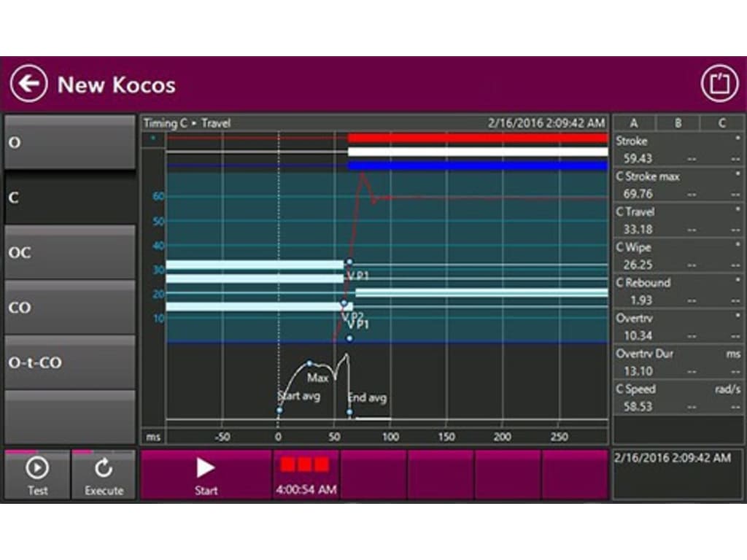Viewport: 747px width, 560px height.
Task: Choose the CO sequence
Action: pyautogui.click(x=70, y=307)
